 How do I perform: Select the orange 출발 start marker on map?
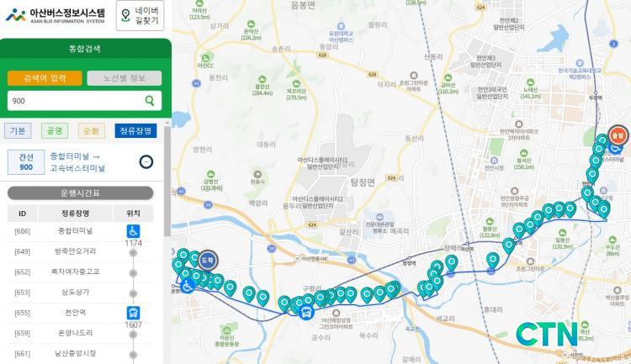tap(618, 135)
